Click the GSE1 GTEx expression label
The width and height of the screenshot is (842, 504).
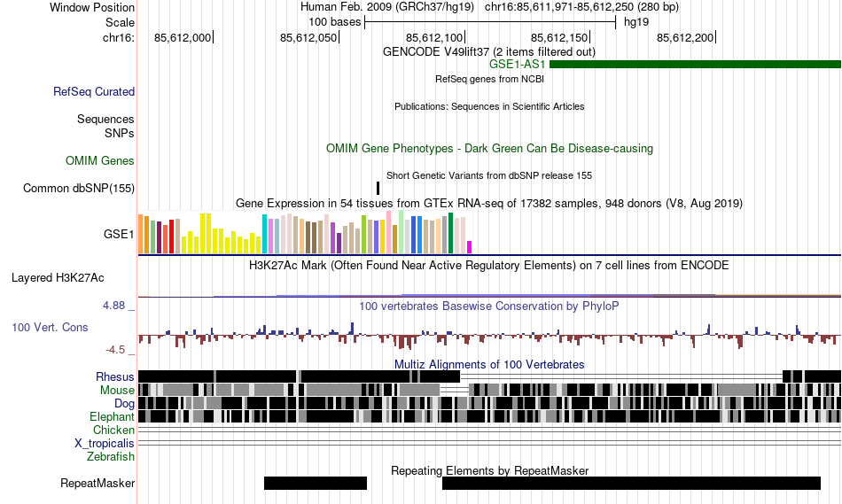(119, 234)
